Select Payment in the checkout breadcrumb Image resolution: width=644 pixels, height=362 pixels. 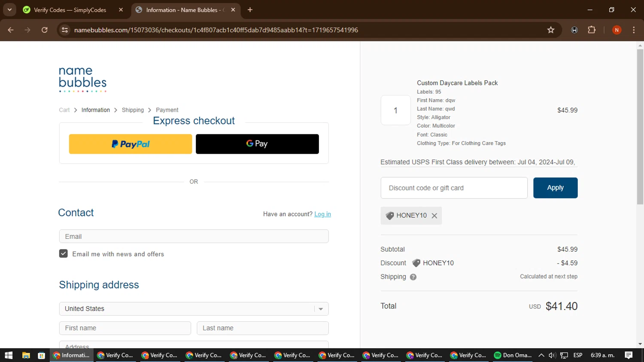tap(167, 110)
